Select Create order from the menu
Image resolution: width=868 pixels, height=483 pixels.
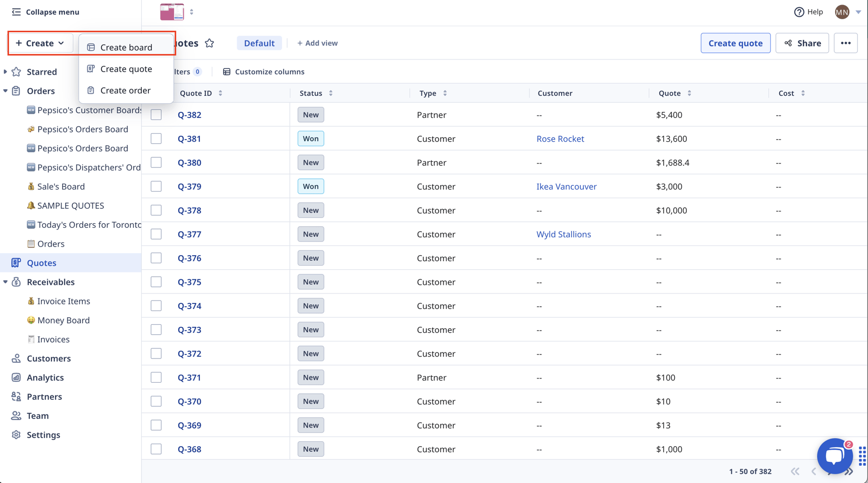pyautogui.click(x=125, y=90)
